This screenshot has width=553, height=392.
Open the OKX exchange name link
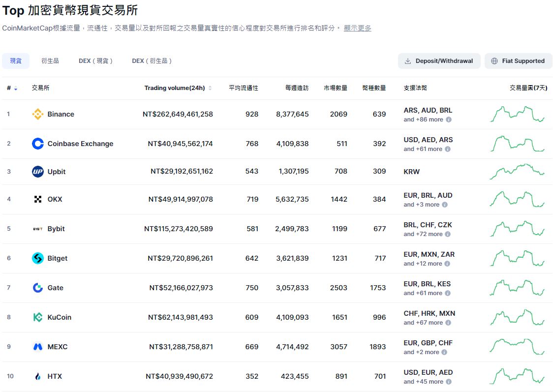click(55, 199)
